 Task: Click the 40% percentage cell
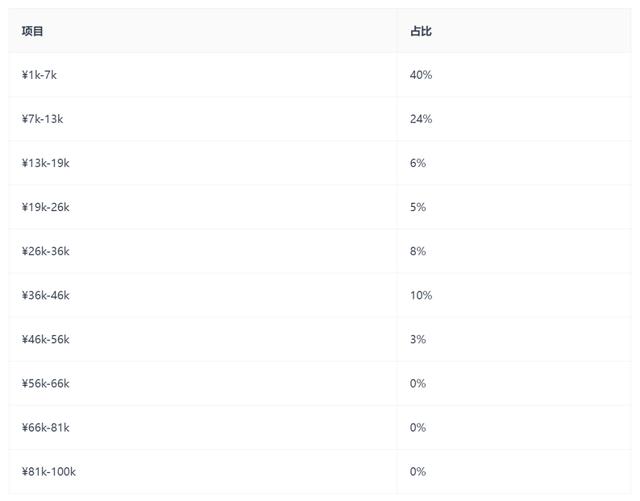tap(421, 75)
